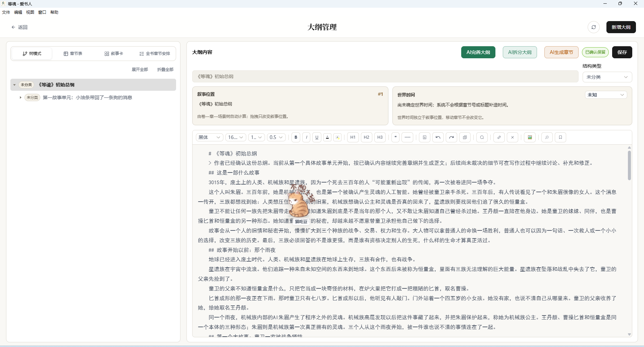Viewport: 644px width, 347px height.
Task: Switch to the 章节表 tab
Action: point(73,54)
